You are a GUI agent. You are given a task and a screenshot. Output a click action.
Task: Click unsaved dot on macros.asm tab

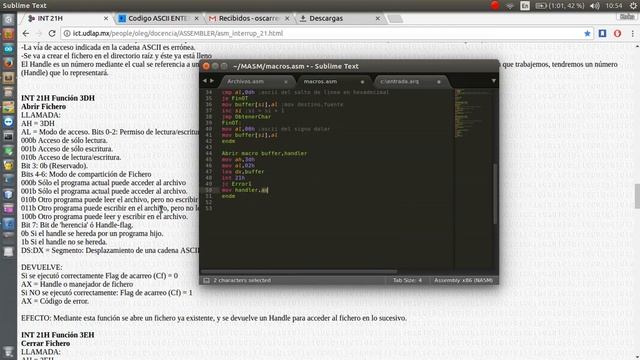[362, 82]
